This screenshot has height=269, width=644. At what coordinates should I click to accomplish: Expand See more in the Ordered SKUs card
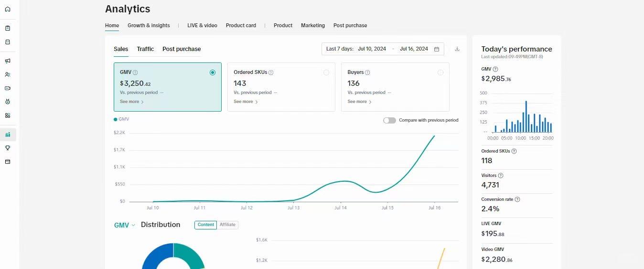(x=246, y=102)
